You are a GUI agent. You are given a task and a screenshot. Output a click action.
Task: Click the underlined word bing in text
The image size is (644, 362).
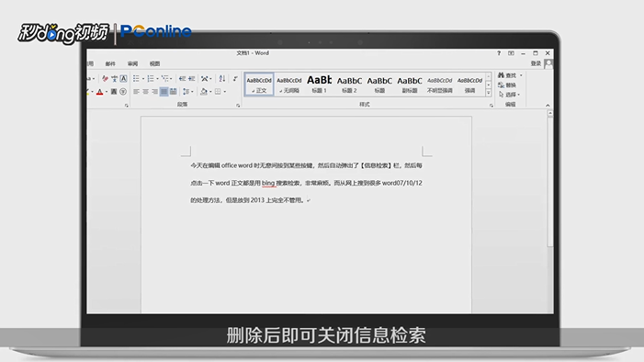(268, 183)
